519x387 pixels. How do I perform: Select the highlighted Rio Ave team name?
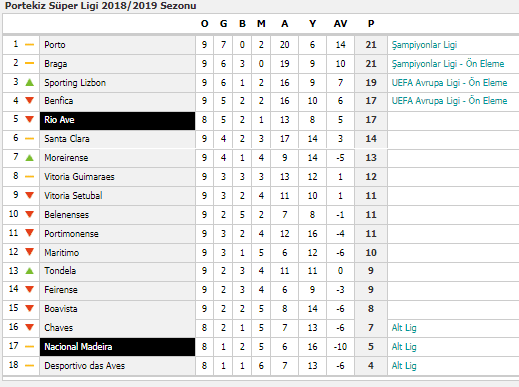pos(59,120)
